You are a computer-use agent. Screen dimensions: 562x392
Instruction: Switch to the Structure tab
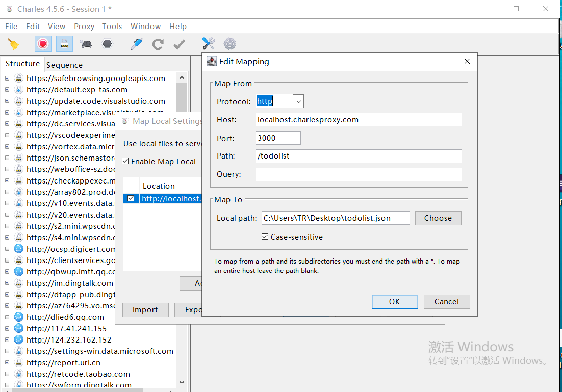coord(22,63)
